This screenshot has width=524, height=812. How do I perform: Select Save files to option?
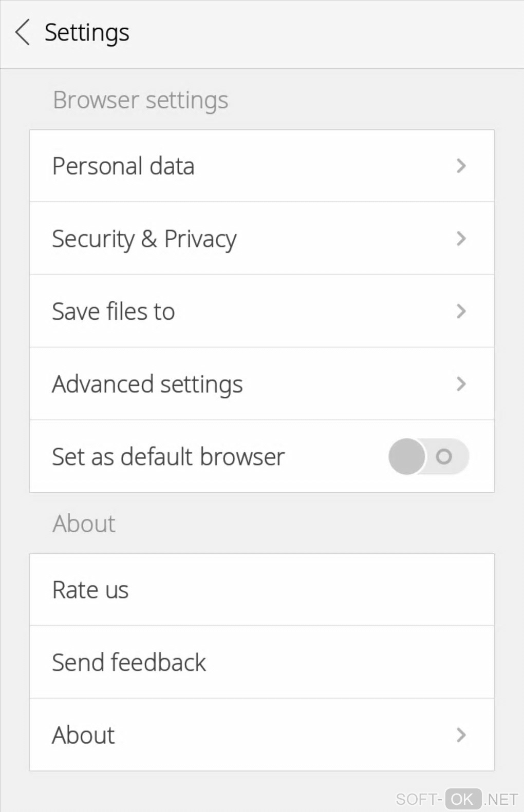[x=114, y=312]
